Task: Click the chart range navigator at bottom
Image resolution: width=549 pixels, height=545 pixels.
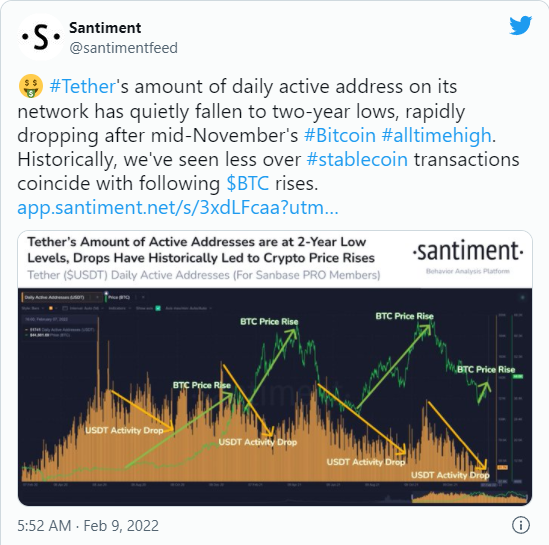Action: click(468, 497)
